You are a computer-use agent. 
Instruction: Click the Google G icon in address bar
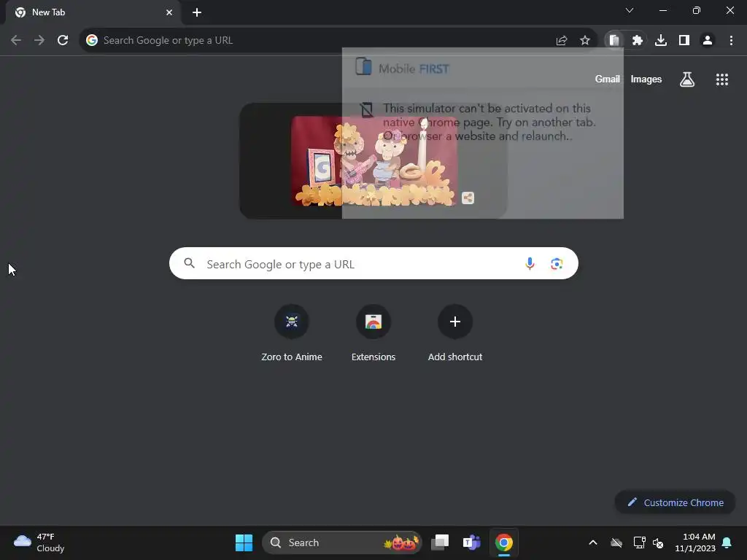[92, 41]
